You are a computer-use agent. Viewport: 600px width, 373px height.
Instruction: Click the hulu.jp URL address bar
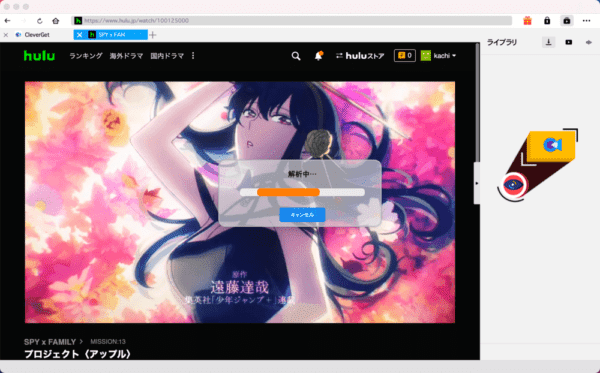click(292, 21)
